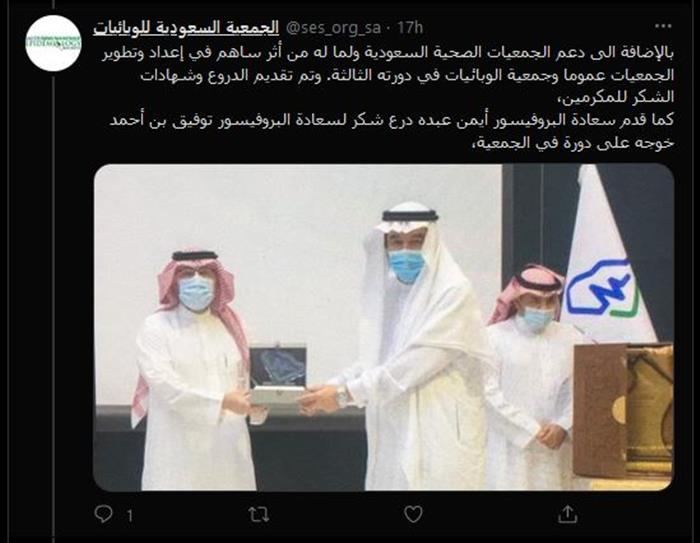The width and height of the screenshot is (700, 543).
Task: Open the attached award ceremony photo
Action: (x=383, y=327)
